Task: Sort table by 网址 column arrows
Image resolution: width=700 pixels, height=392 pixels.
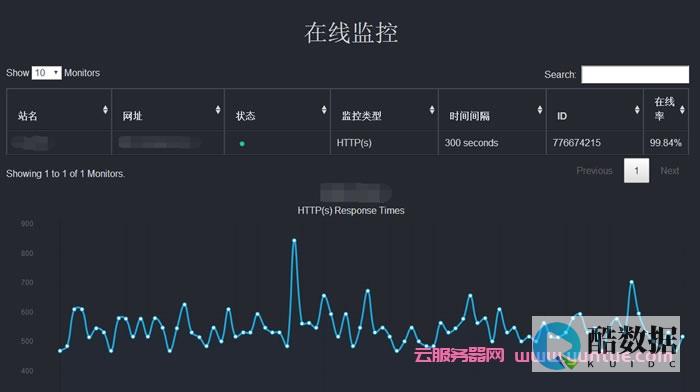Action: pyautogui.click(x=218, y=110)
